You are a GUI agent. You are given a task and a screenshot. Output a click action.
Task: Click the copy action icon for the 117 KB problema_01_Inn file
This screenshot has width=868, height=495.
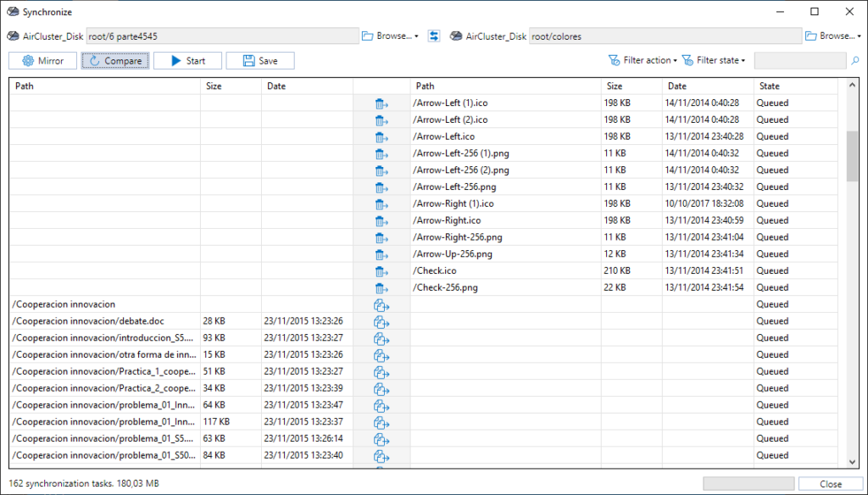[381, 422]
